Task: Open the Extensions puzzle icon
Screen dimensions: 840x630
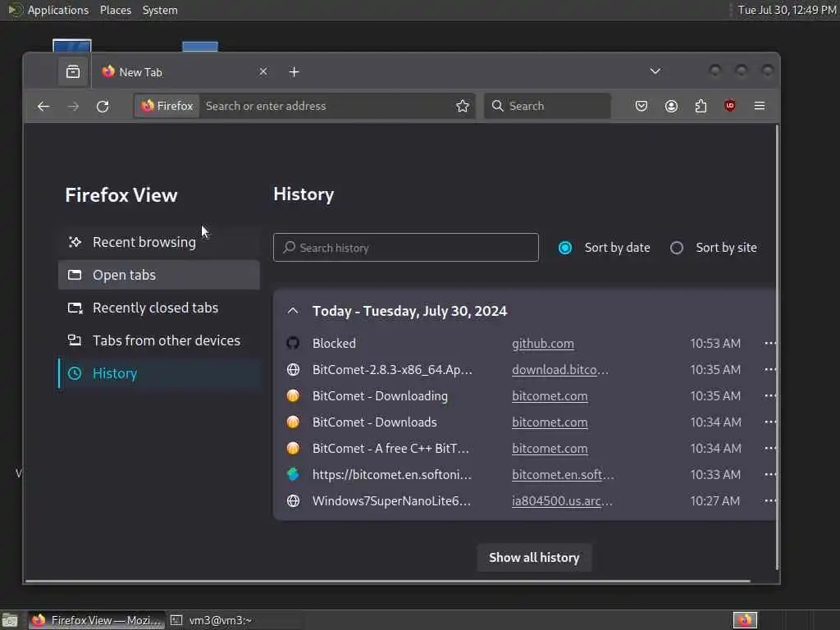Action: pyautogui.click(x=701, y=106)
